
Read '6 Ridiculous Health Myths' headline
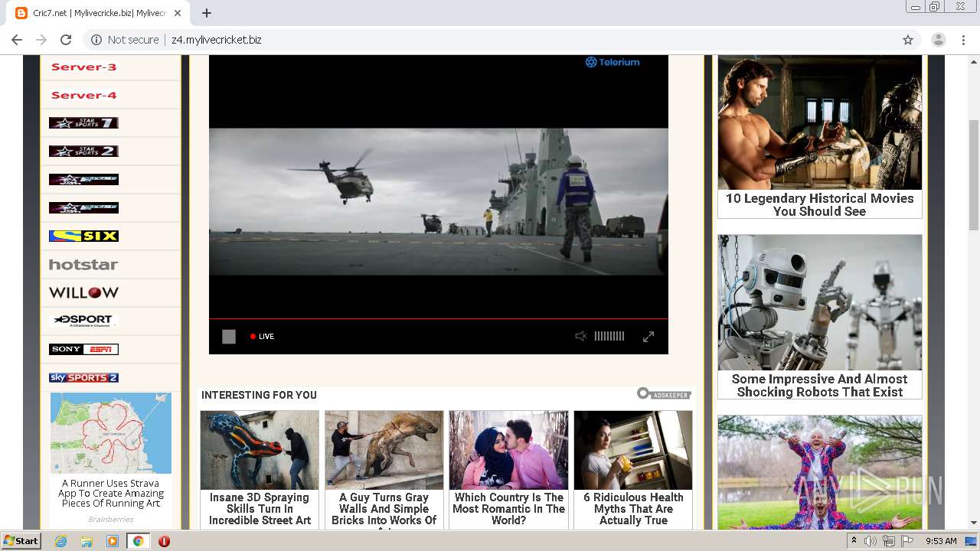click(x=633, y=509)
